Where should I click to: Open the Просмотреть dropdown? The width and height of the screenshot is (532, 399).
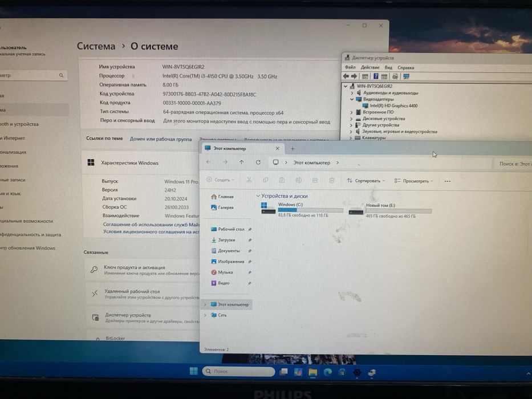click(x=413, y=181)
